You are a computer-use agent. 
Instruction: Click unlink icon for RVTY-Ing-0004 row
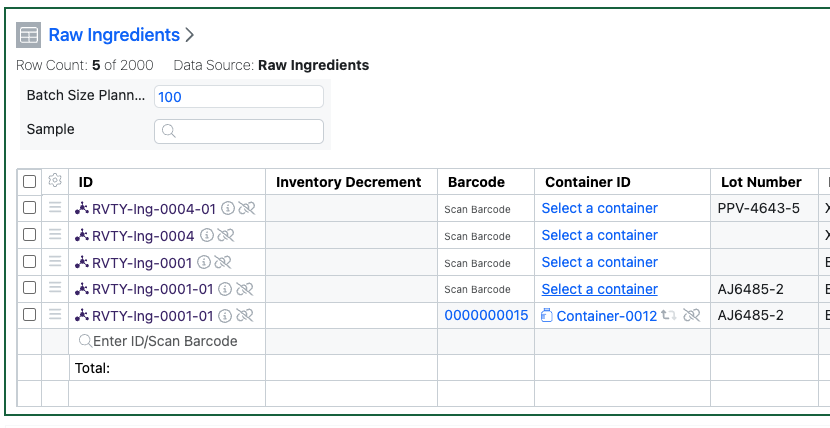point(225,235)
